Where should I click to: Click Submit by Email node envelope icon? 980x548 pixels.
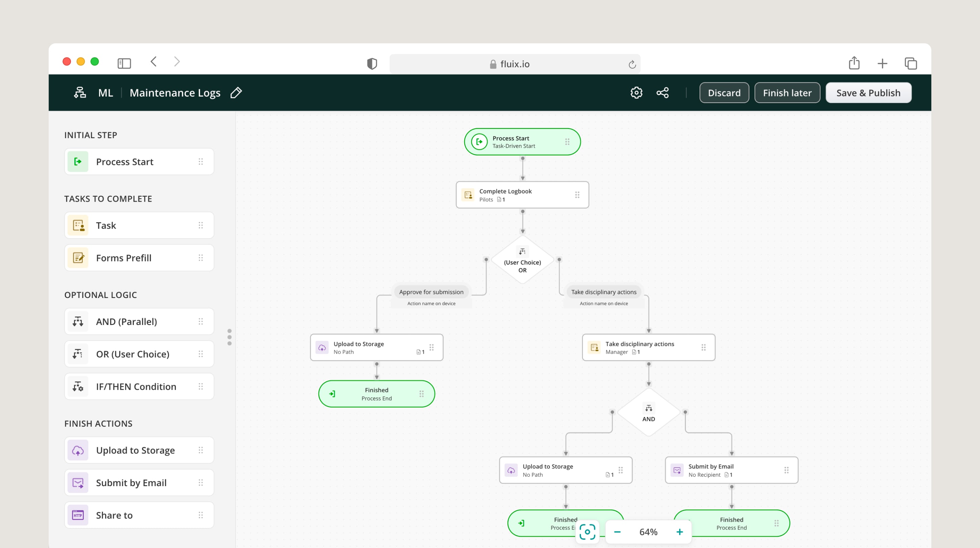coord(677,470)
